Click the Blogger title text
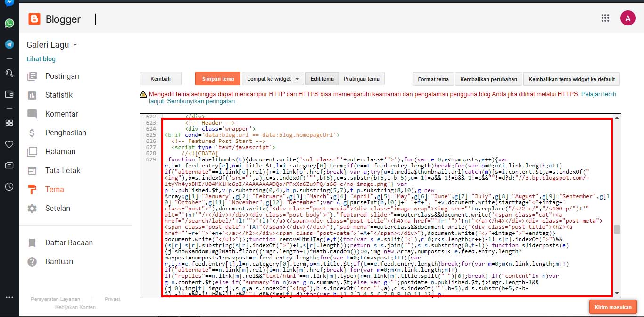Image resolution: width=644 pixels, height=317 pixels. click(63, 19)
